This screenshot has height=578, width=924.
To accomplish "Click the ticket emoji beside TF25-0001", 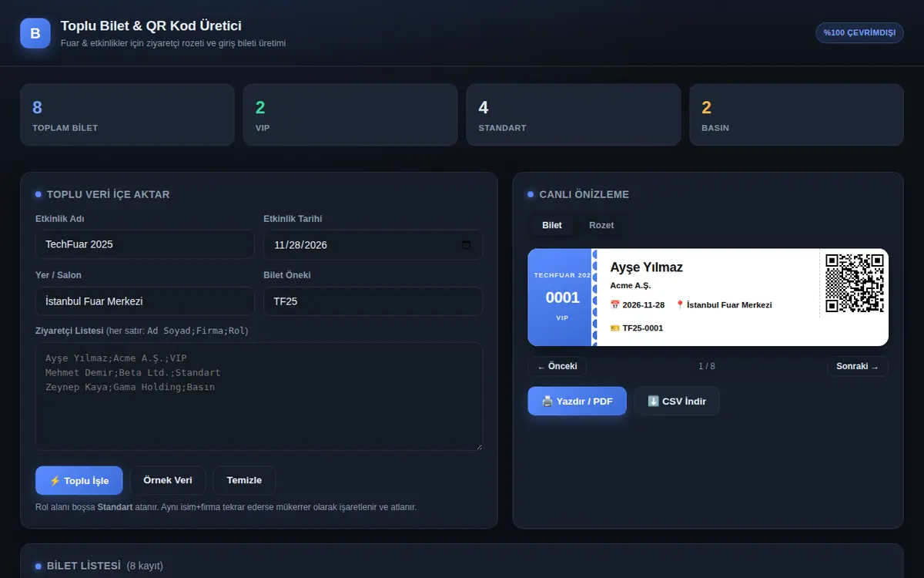I will (614, 328).
